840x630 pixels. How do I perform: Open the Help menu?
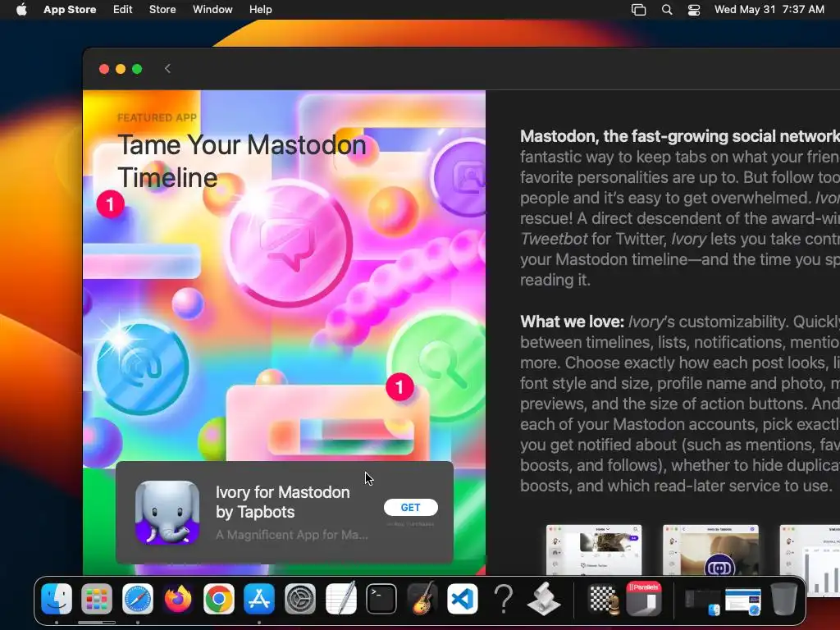click(x=260, y=10)
